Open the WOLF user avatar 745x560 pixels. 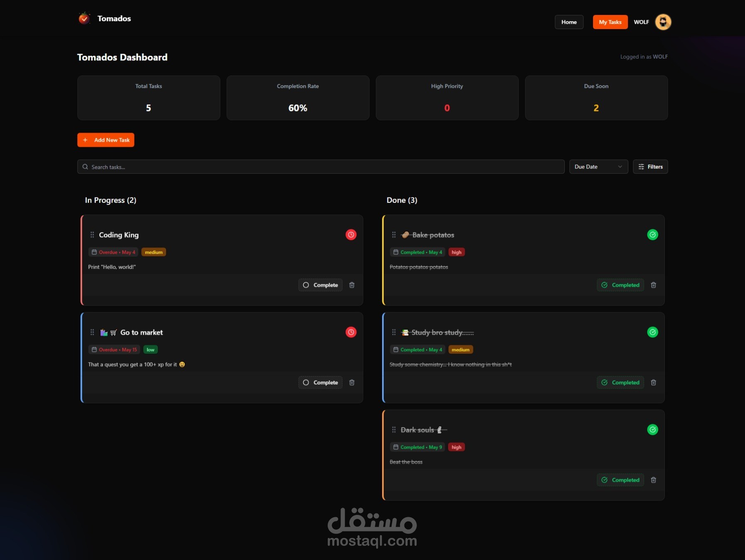tap(663, 22)
